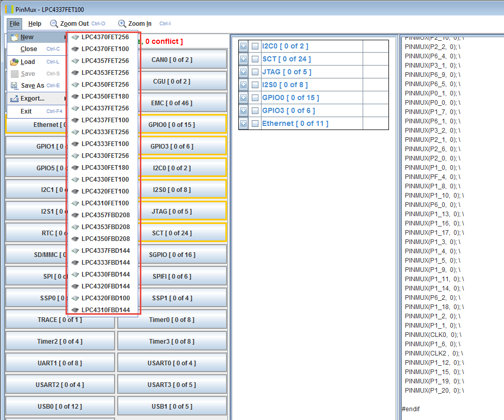Screen dimensions: 504x420
Task: Check the Ethernet checkbox in list
Action: (255, 123)
